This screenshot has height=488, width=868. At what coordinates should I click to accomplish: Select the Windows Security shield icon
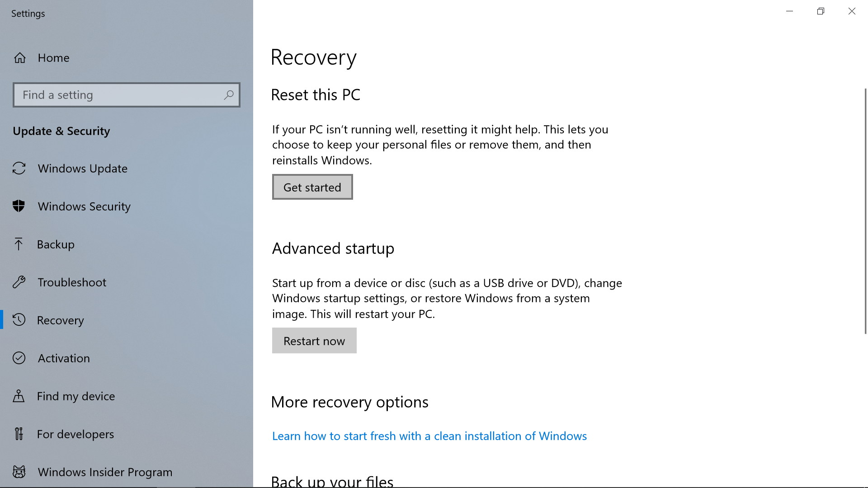point(19,206)
